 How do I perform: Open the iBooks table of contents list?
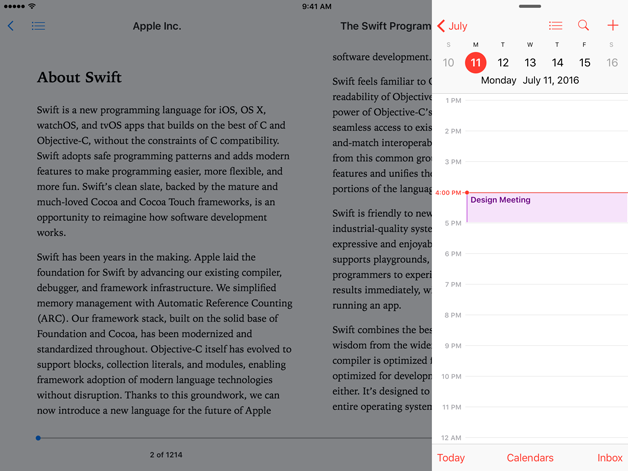(x=38, y=26)
